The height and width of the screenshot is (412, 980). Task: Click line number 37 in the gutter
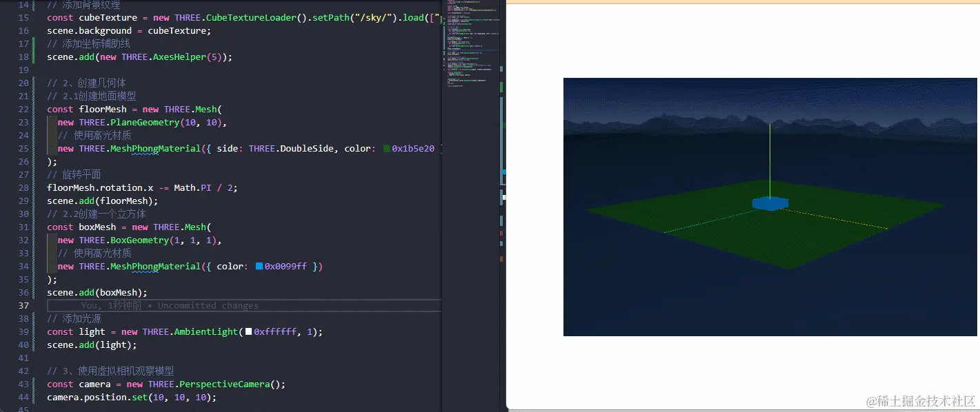[x=23, y=306]
